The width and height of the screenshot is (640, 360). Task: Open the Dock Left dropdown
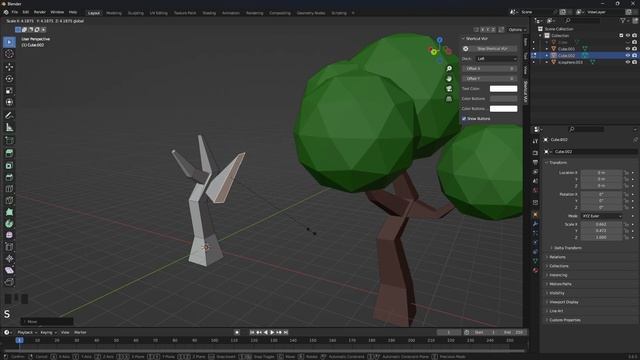(496, 59)
